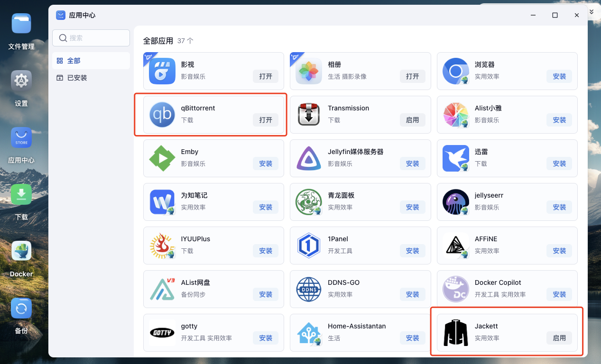This screenshot has height=364, width=601.
Task: Click the qBittorrent app icon
Action: [162, 115]
